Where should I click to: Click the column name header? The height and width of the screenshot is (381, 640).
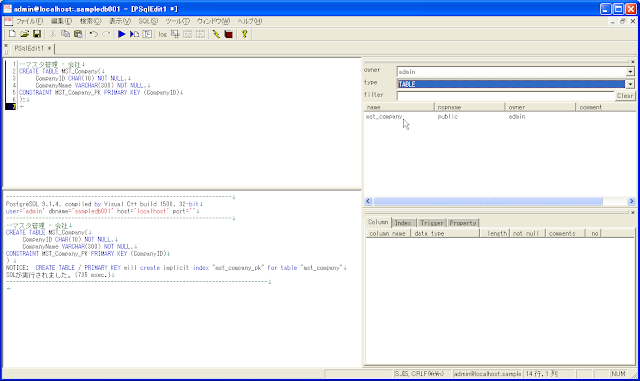pyautogui.click(x=387, y=233)
